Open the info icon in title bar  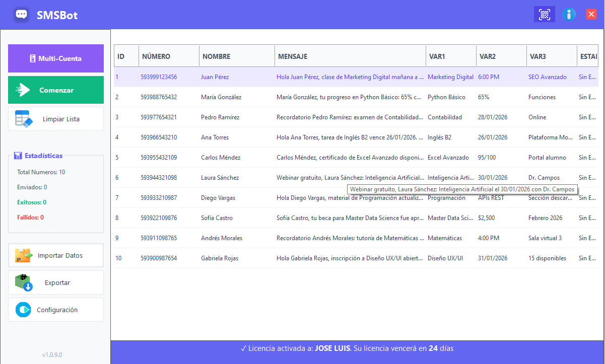tap(569, 14)
